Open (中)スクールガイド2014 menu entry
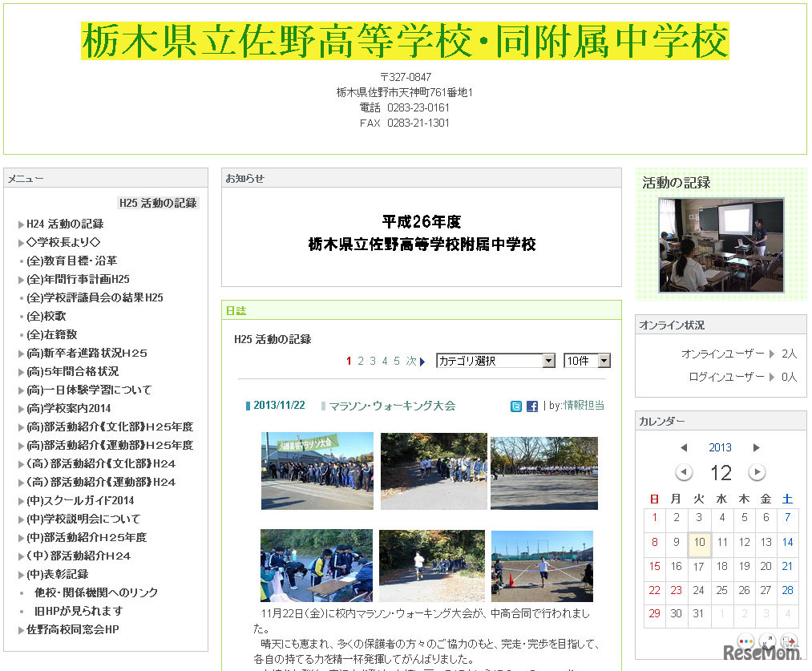Screen dimensions: 812x671 [80, 501]
